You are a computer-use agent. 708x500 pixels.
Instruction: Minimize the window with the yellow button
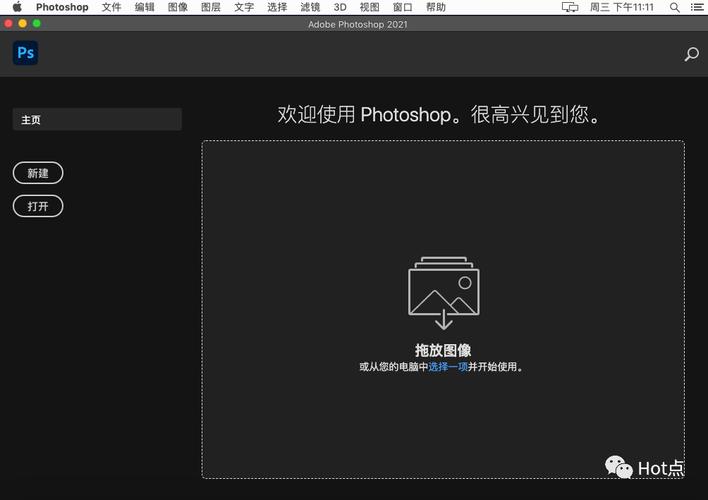pyautogui.click(x=23, y=23)
